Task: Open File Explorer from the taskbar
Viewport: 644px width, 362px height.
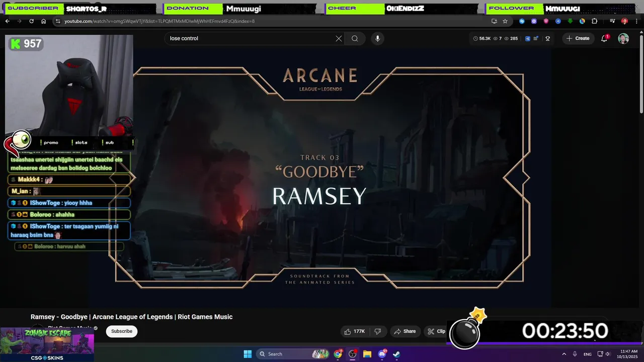Action: coord(367,354)
